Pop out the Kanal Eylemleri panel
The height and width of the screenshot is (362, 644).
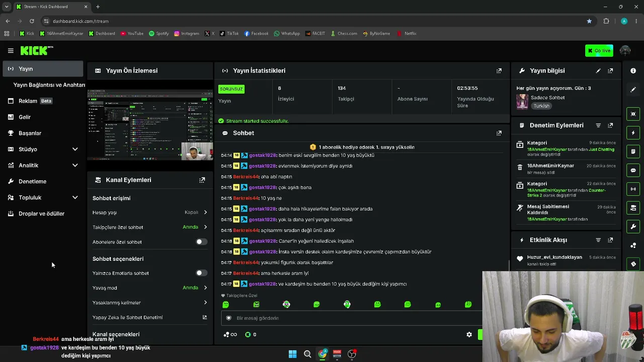pos(202,180)
